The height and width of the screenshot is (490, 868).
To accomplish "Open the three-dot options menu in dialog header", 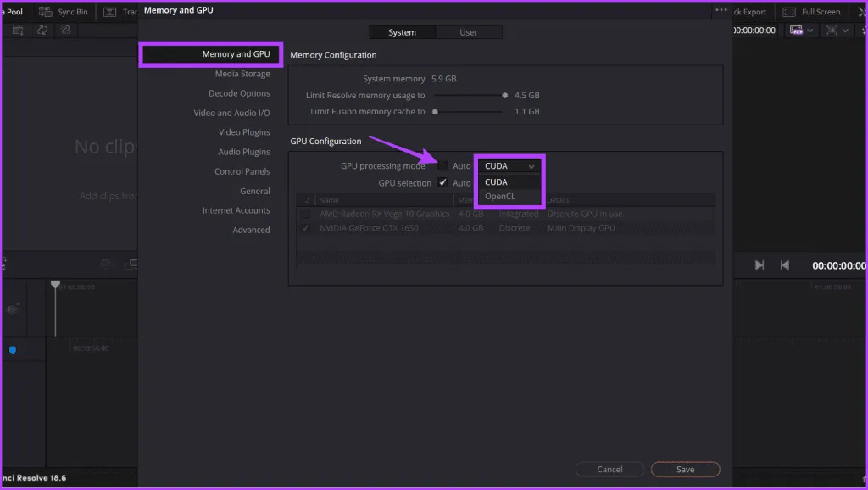I will pos(721,10).
